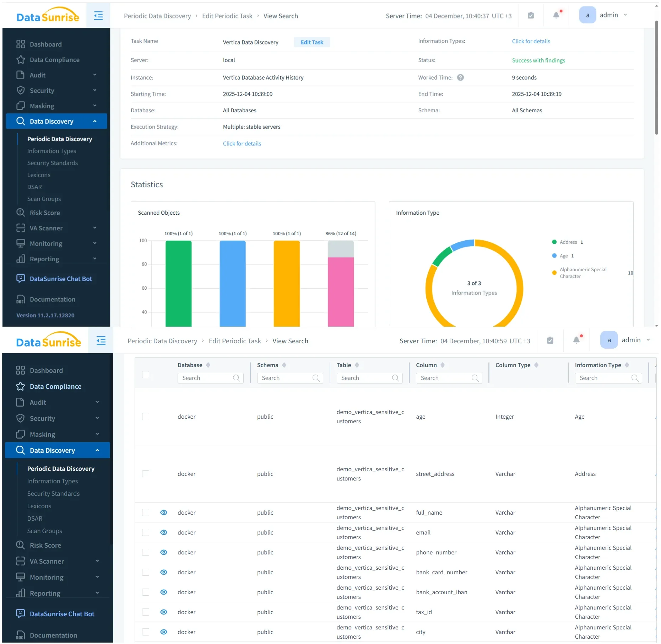The image size is (661, 644).
Task: Click the Edit Task button
Action: 311,42
